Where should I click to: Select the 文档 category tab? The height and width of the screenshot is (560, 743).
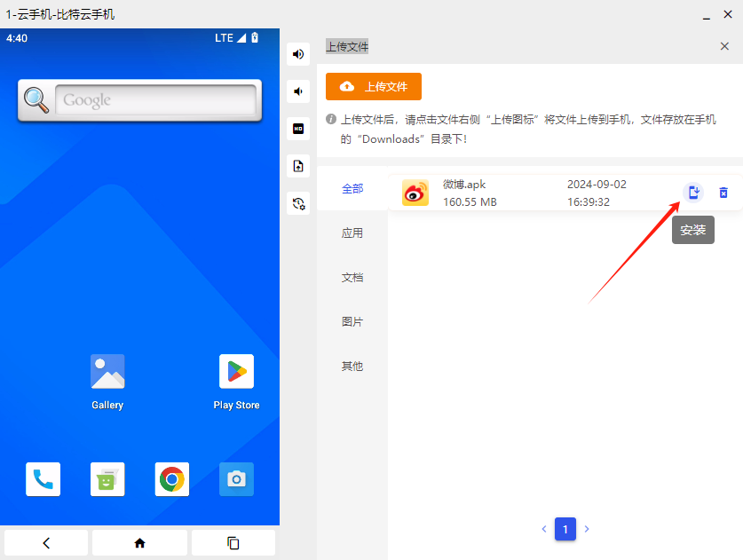[x=352, y=277]
